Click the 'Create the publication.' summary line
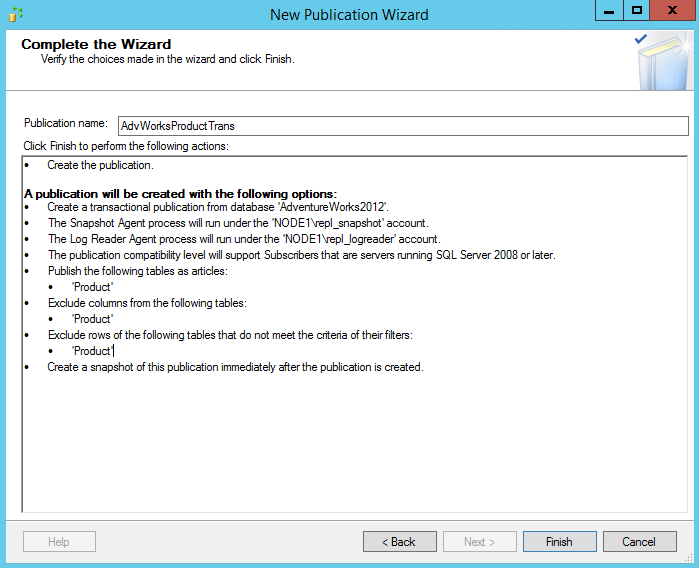 click(x=100, y=165)
